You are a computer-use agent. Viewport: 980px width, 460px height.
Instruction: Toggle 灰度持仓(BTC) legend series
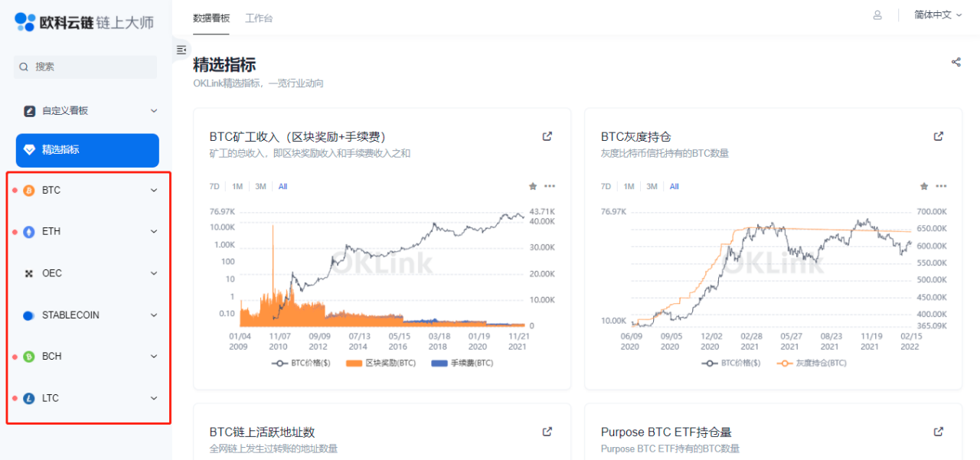point(812,364)
